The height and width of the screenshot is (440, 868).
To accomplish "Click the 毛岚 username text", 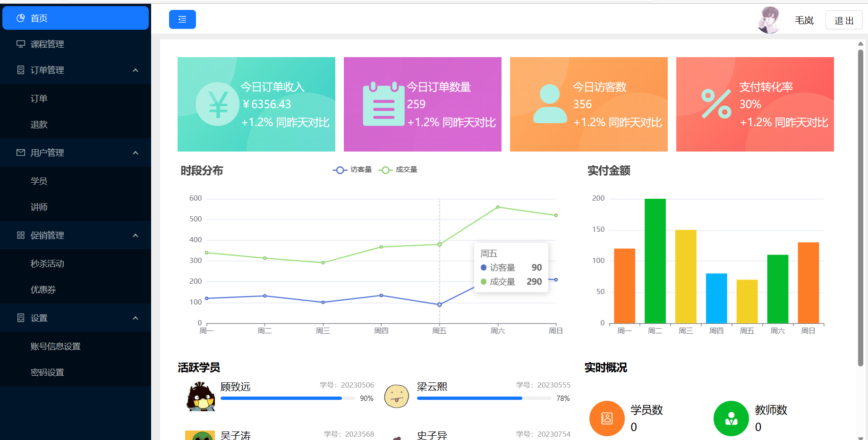I will [804, 20].
